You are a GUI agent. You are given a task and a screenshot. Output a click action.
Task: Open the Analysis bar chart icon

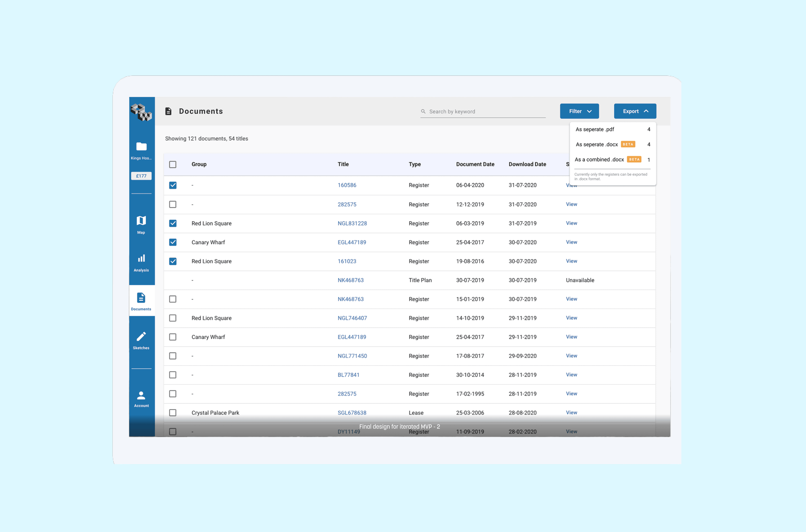tap(141, 259)
